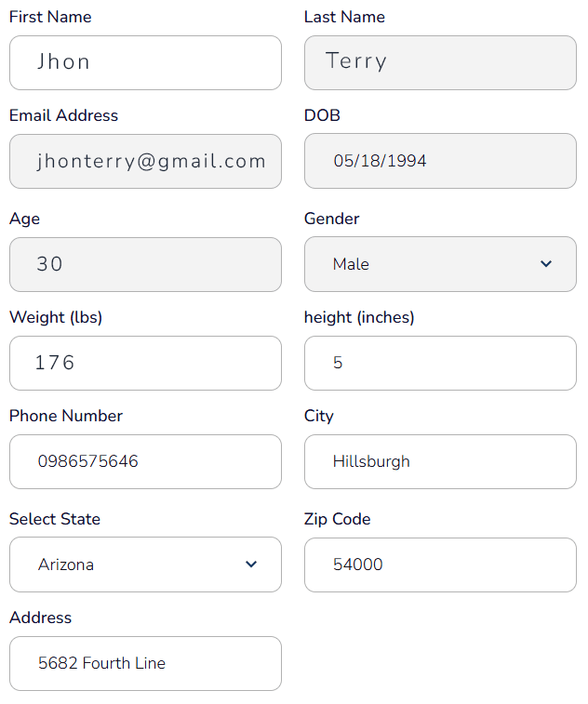This screenshot has width=588, height=704.
Task: Click the First Name field containing Jhon
Action: (x=145, y=63)
